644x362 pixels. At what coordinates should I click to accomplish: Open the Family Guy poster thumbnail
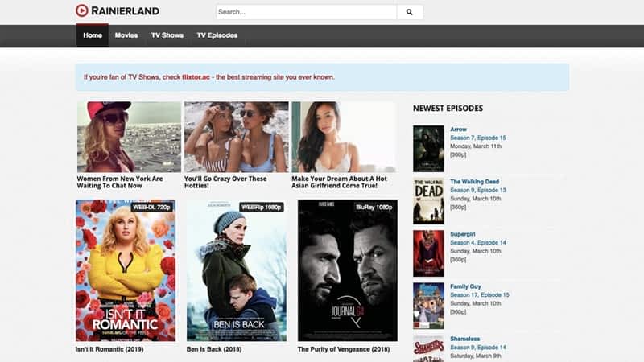click(428, 306)
